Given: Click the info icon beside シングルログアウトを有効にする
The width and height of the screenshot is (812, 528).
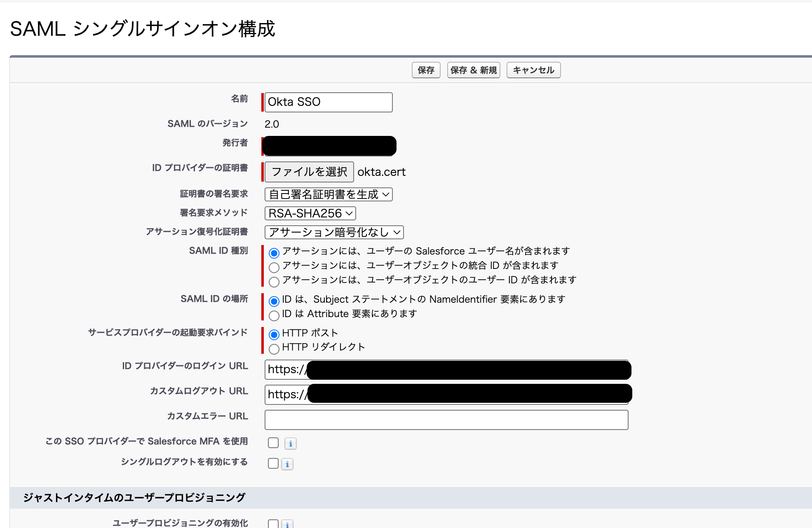Looking at the screenshot, I should pos(287,464).
